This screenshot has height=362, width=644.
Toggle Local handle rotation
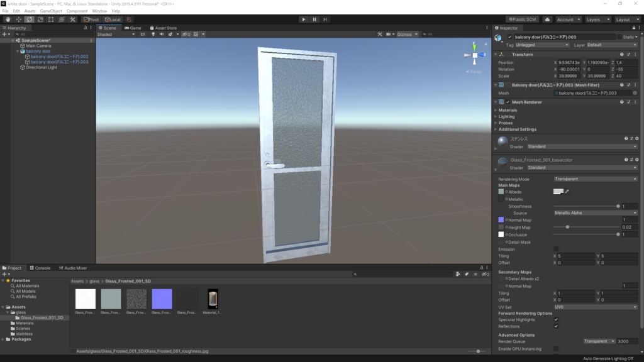(x=113, y=19)
